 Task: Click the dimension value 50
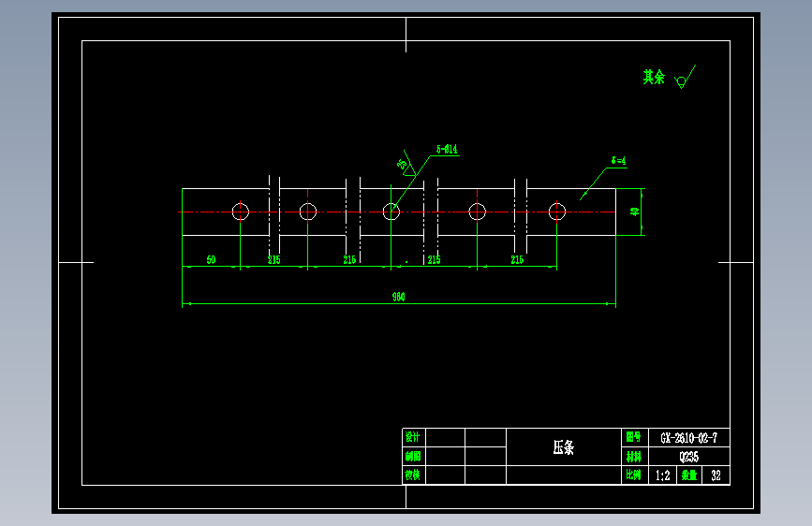211,259
